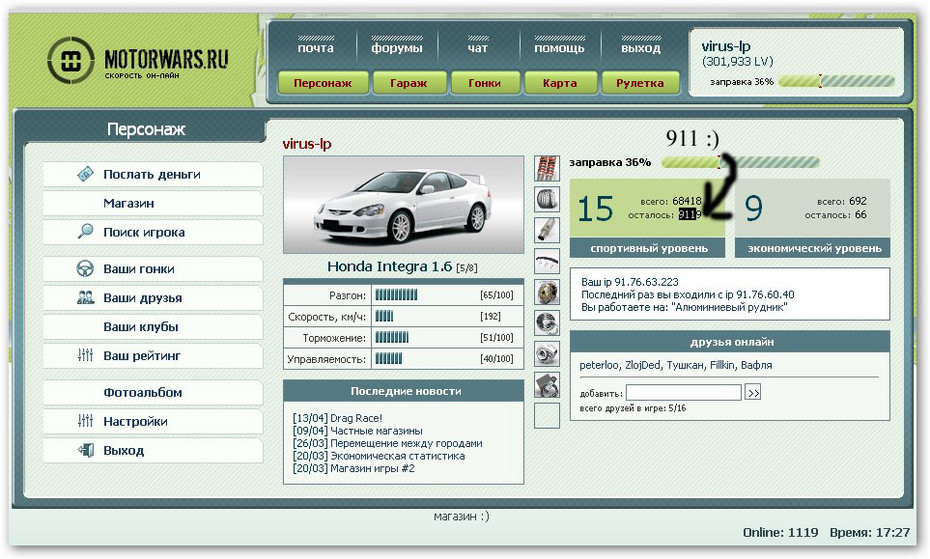Screen dimensions: 930x559
Task: Open Магазин in the sidebar
Action: [152, 203]
